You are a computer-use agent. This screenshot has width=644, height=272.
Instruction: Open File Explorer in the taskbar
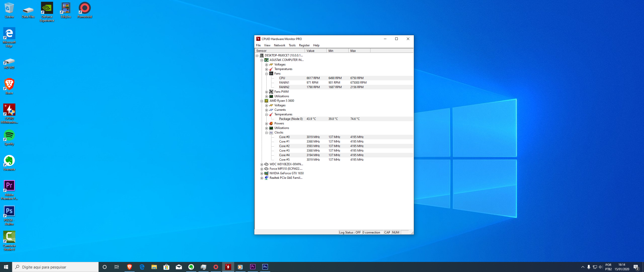click(154, 267)
